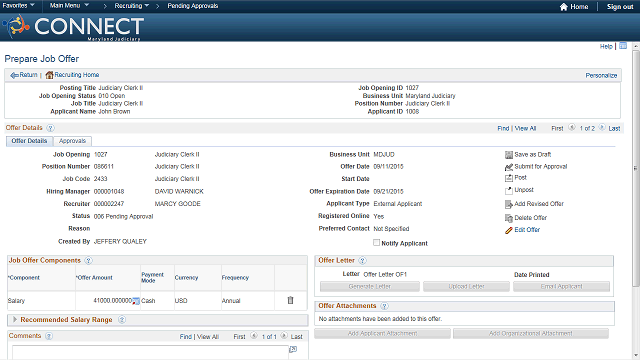Open the Main Menu dropdown
Image resolution: width=640 pixels, height=360 pixels.
click(x=69, y=6)
